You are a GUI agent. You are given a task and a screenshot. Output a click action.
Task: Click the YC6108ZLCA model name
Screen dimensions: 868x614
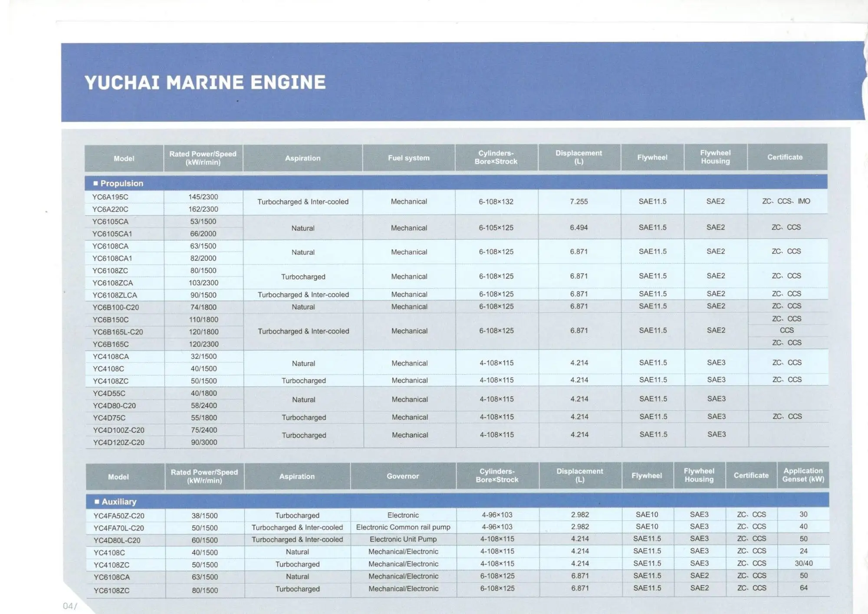[x=115, y=295]
